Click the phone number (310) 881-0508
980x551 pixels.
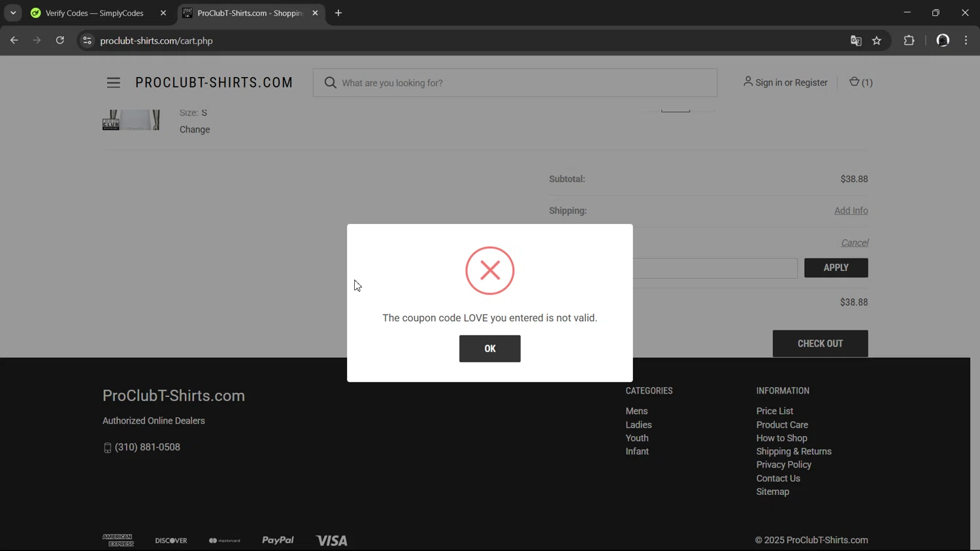point(147,447)
